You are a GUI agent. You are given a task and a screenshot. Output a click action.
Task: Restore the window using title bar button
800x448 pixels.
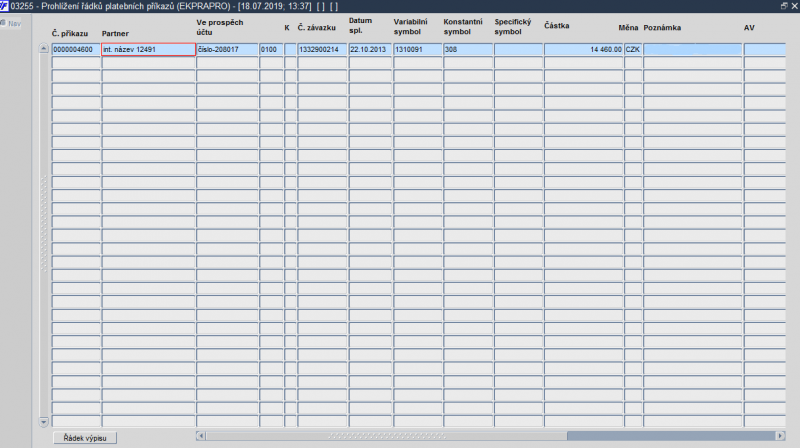[784, 6]
